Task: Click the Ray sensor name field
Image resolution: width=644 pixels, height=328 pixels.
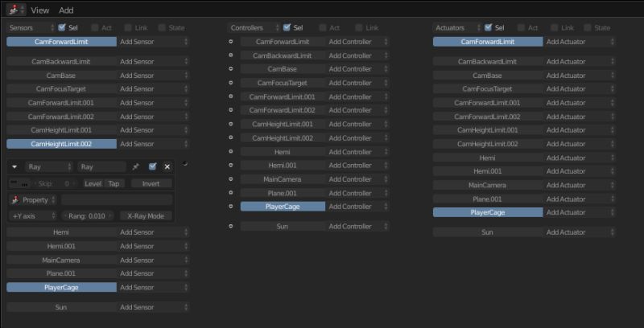Action: coord(101,167)
